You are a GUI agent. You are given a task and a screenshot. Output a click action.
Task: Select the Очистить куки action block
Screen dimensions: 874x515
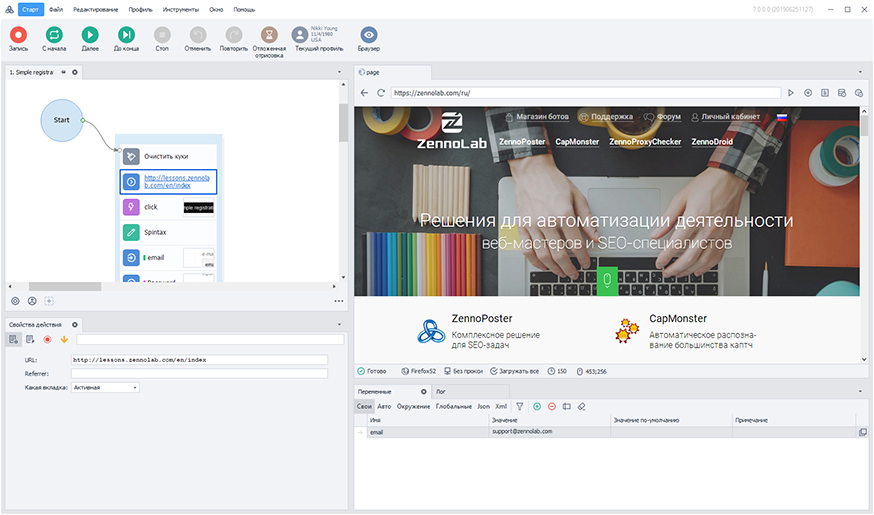168,156
